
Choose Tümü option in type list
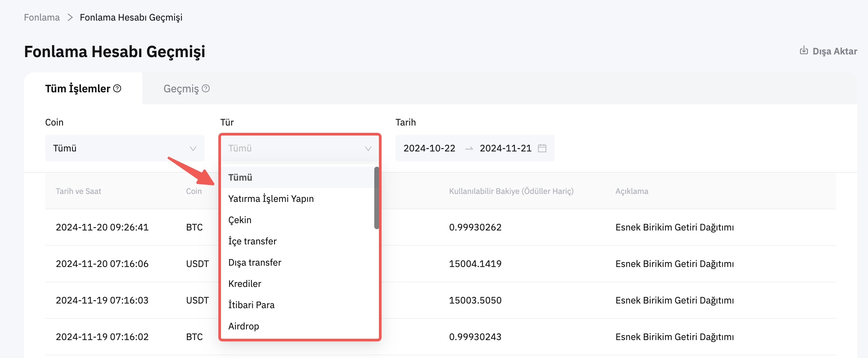[x=240, y=177]
